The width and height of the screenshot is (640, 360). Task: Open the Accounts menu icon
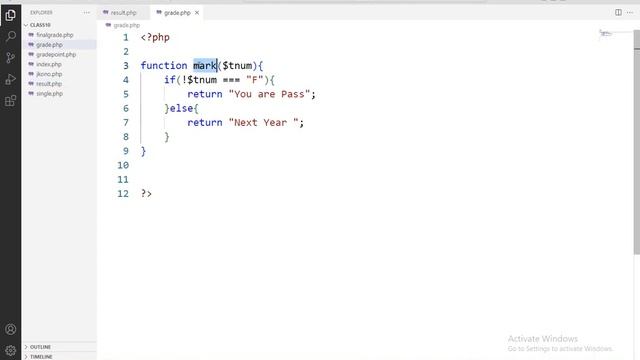11,329
